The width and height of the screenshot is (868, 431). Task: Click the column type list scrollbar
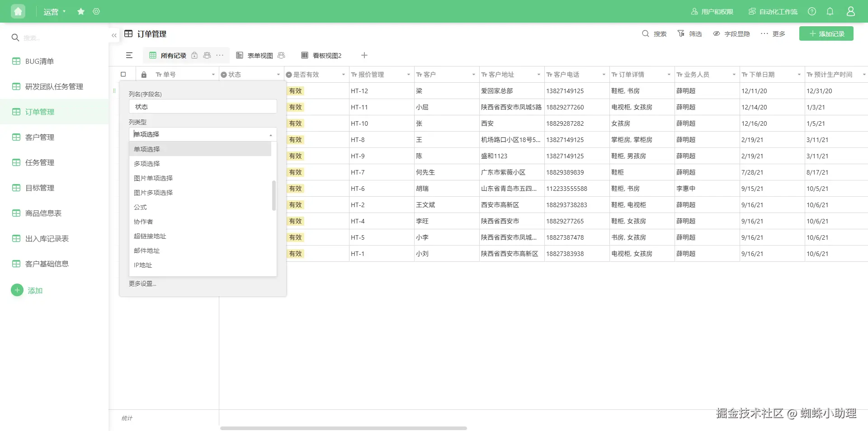click(x=274, y=195)
